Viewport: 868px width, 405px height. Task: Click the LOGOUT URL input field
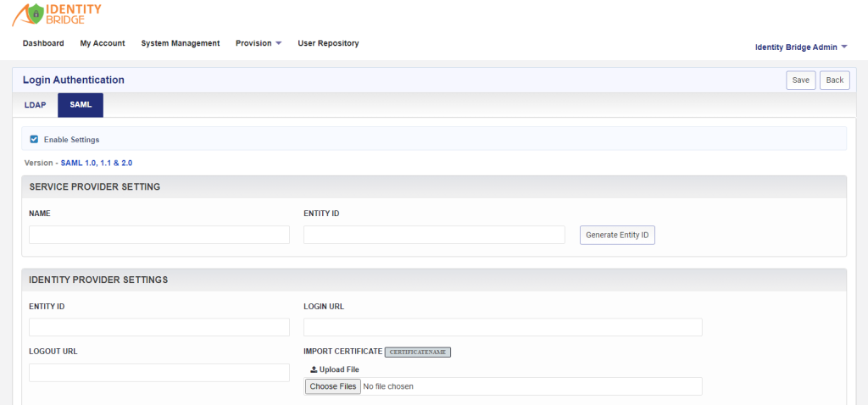click(159, 372)
